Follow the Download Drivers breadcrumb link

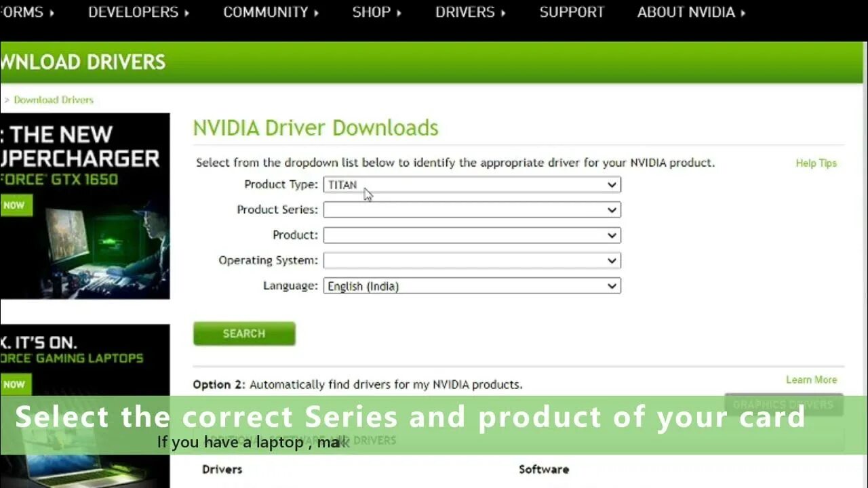tap(54, 100)
